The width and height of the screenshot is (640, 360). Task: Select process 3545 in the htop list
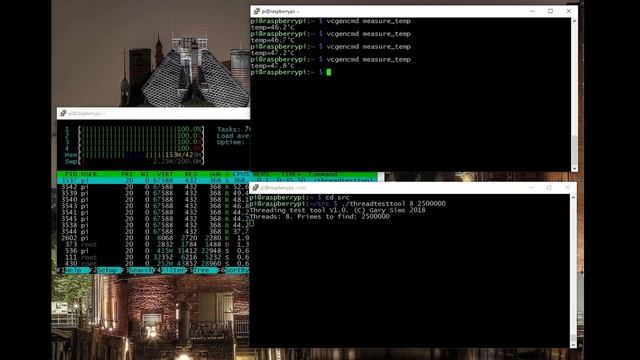(153, 219)
